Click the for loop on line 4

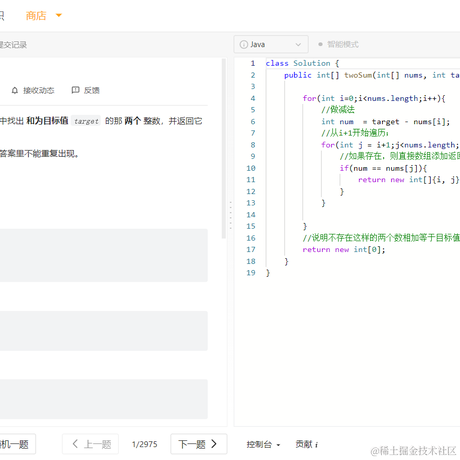click(374, 98)
